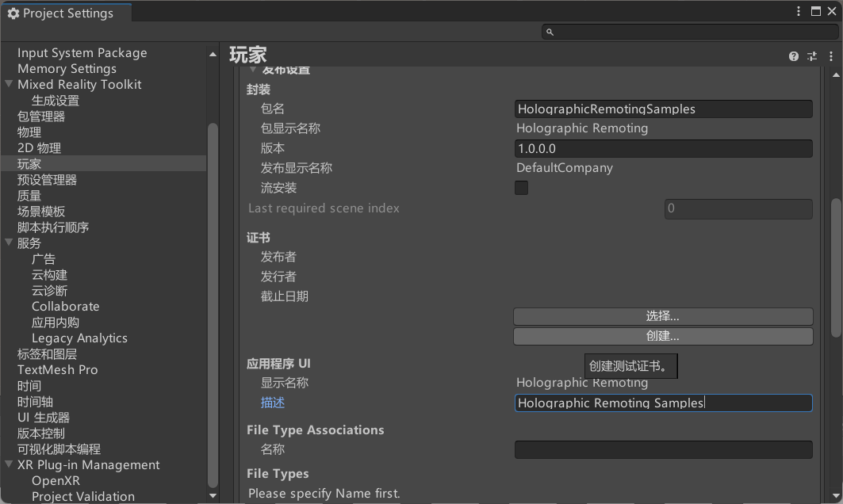Image resolution: width=843 pixels, height=504 pixels.
Task: Open the preset selector sliders icon
Action: pyautogui.click(x=812, y=56)
